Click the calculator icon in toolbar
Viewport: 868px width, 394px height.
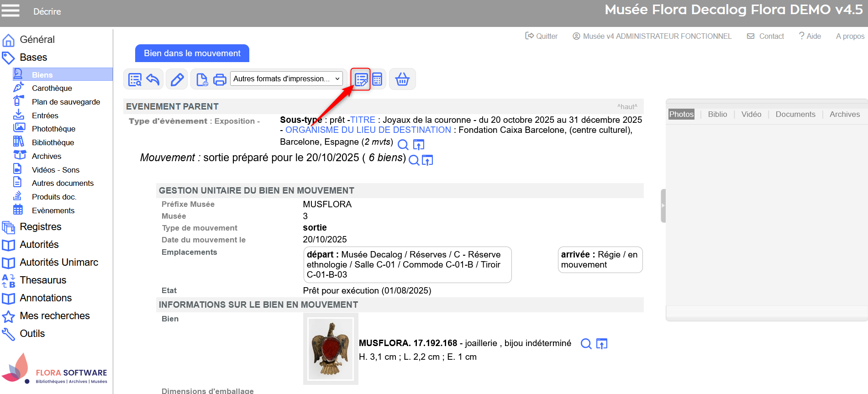pyautogui.click(x=377, y=79)
